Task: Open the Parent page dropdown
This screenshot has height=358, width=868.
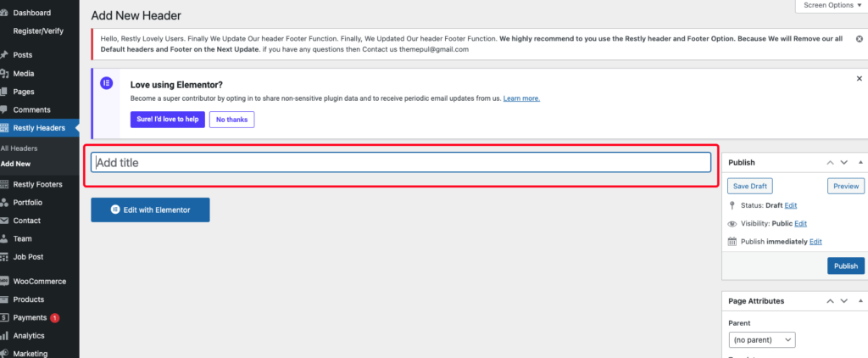Action: 762,339
